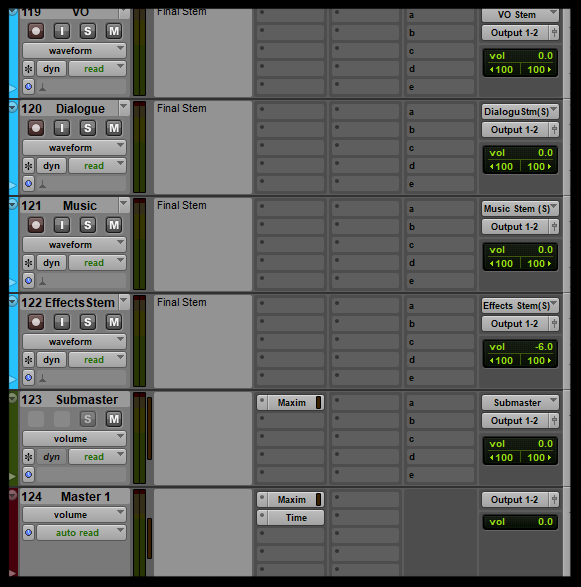Open the Effects Stem(S) input selector

pyautogui.click(x=520, y=305)
